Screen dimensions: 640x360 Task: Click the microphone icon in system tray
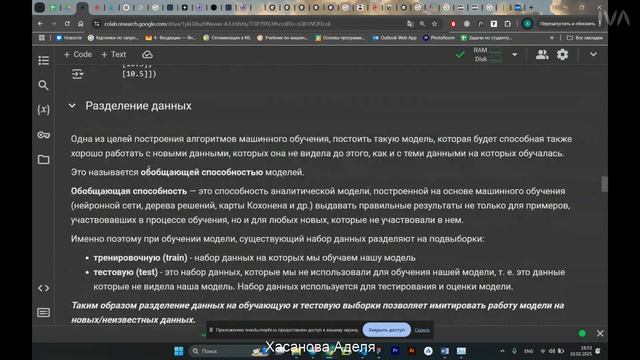pos(514,351)
